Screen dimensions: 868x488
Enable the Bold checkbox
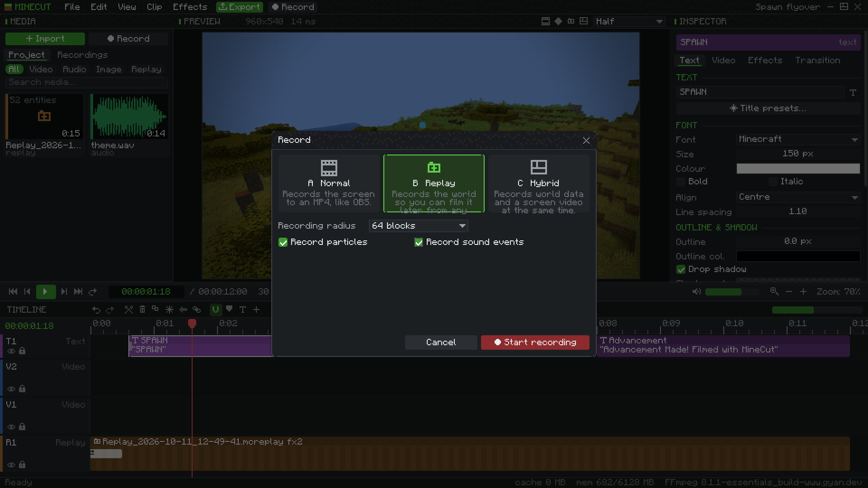point(681,182)
